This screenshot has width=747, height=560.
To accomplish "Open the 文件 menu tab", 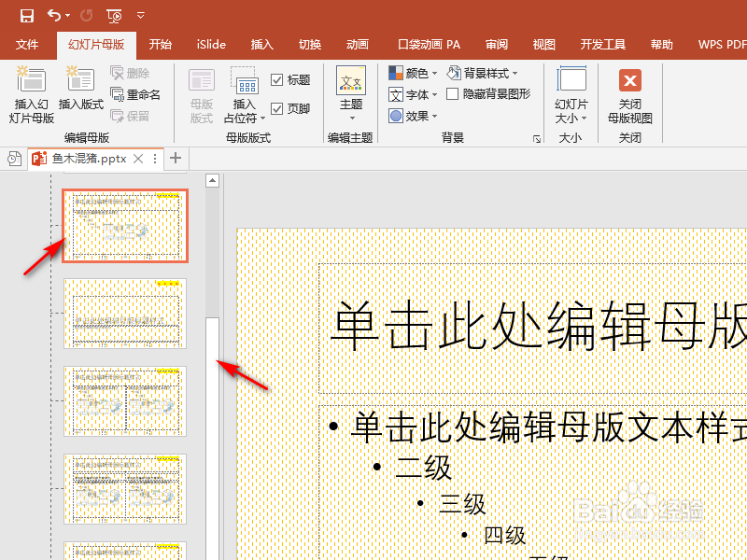I will [x=27, y=45].
